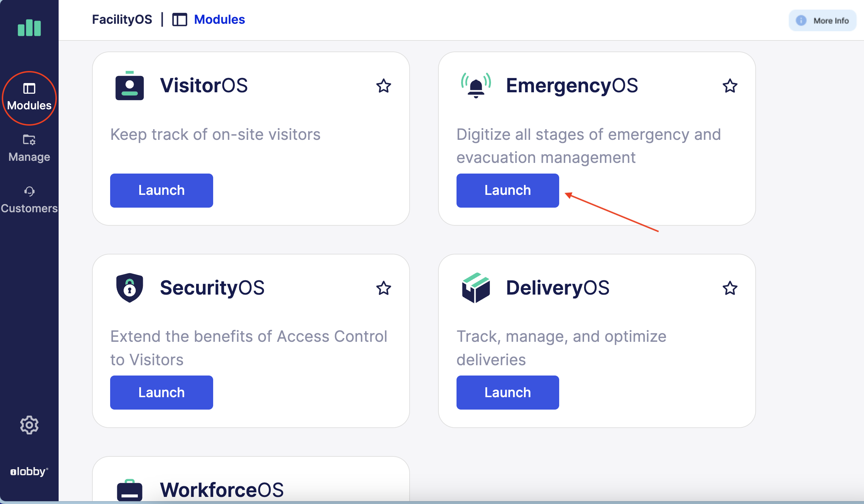Open the Modules section in the sidebar
Viewport: 864px width, 504px height.
tap(29, 98)
